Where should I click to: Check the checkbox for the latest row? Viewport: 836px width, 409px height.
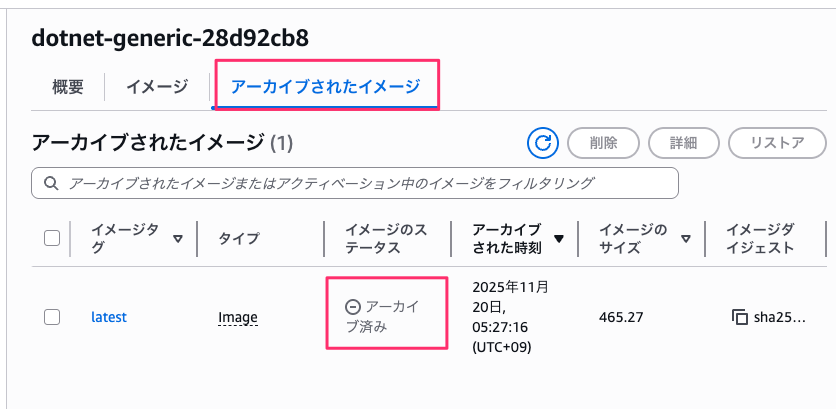click(x=52, y=317)
